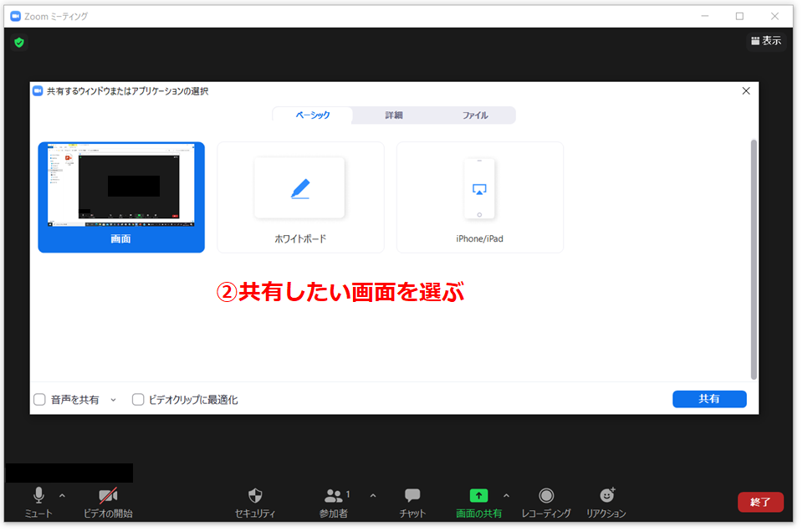
Task: Click the red 終了 button
Action: (x=760, y=502)
